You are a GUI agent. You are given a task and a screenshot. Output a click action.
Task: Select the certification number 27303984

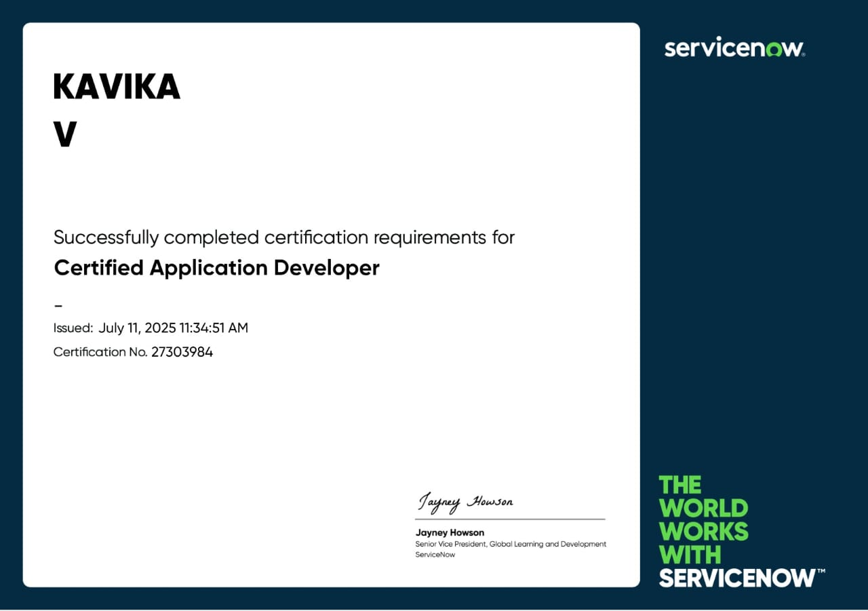coord(182,352)
